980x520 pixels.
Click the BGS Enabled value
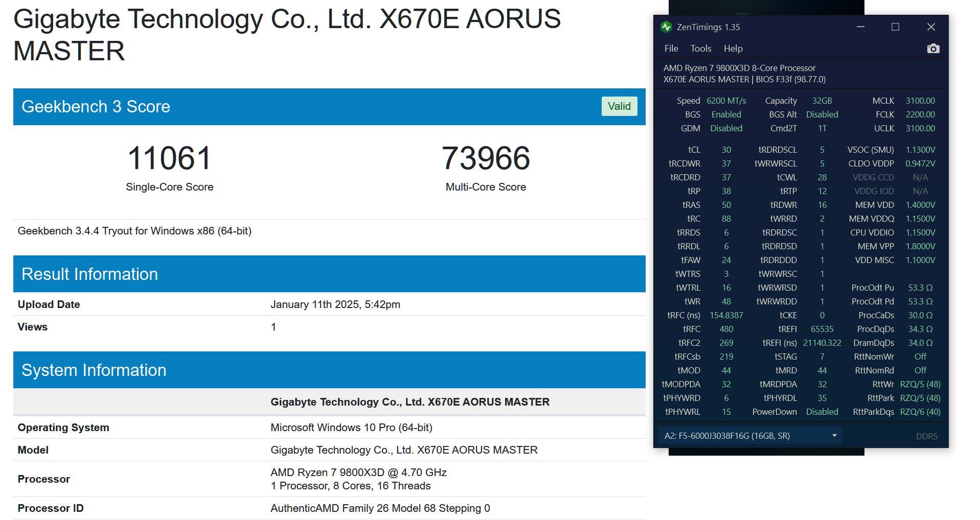coord(726,114)
